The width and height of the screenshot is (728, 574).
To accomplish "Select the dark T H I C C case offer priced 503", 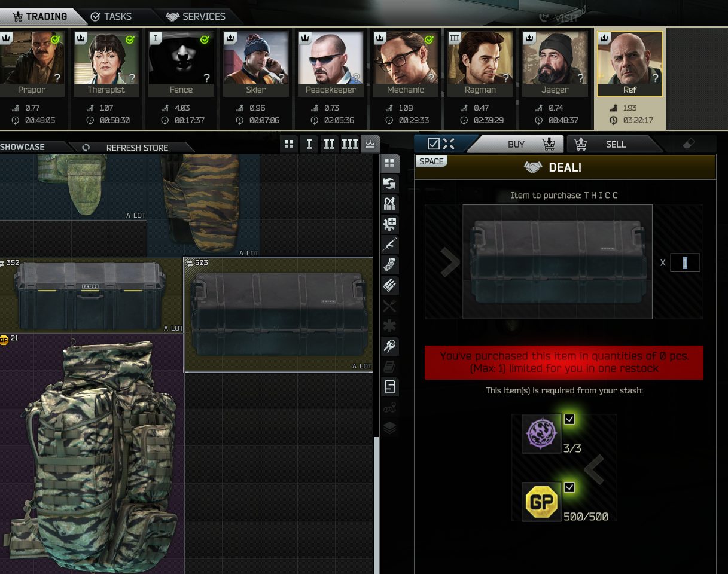I will (278, 315).
